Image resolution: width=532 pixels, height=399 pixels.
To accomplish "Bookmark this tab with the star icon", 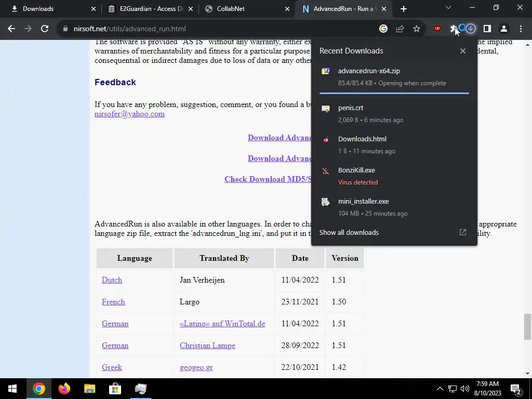I will pos(417,29).
